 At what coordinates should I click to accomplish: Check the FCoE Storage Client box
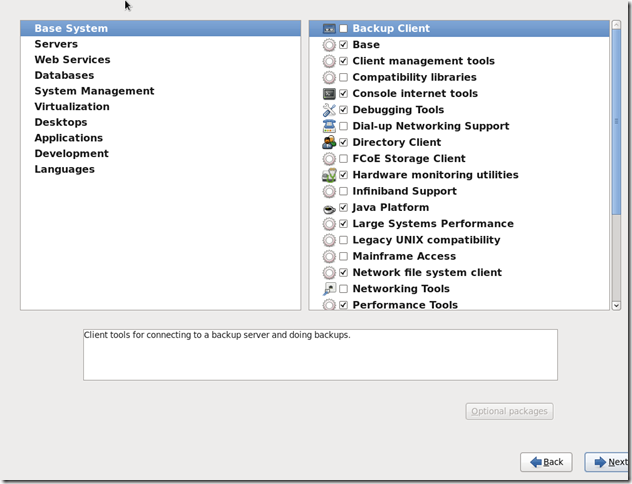(343, 159)
